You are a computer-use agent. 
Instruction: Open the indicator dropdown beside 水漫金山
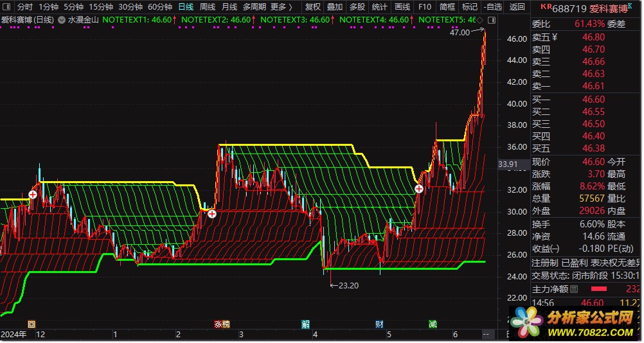click(x=62, y=20)
